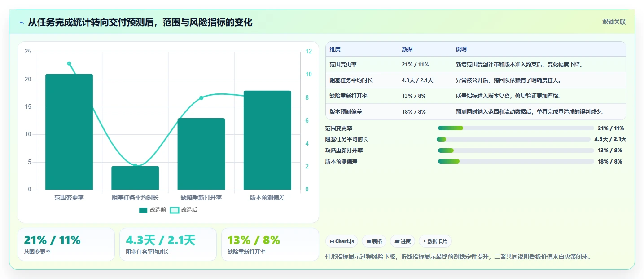Select the 阻塞任务平均时长 table row label
Viewport: 644px width, 279px height.
[351, 80]
